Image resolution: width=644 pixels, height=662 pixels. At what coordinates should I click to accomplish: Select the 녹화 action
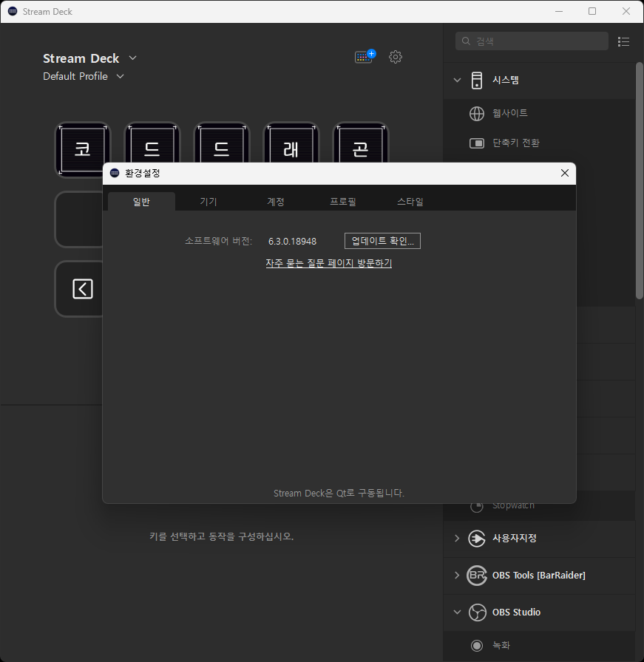[x=539, y=646]
